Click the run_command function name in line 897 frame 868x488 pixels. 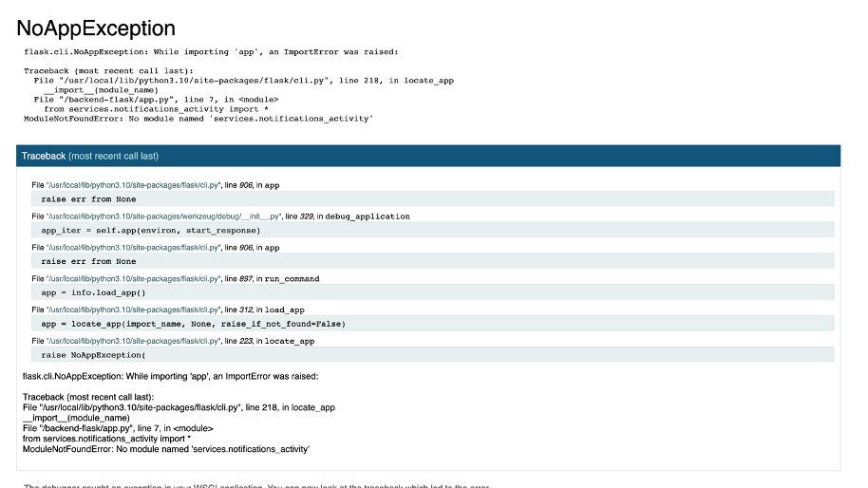tap(292, 279)
